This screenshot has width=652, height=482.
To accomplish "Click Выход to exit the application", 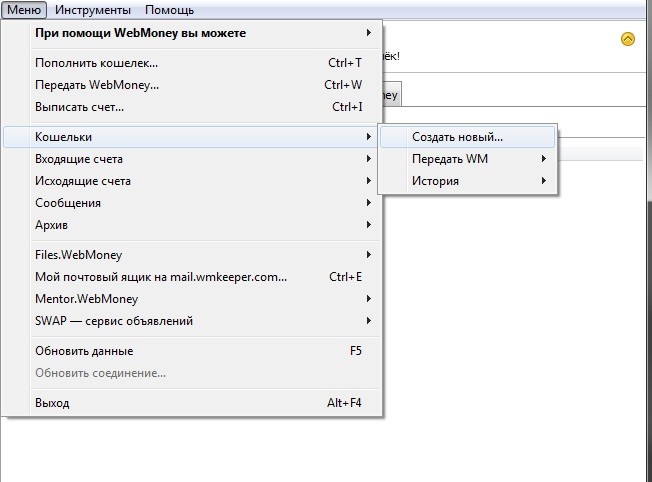I will [x=192, y=403].
